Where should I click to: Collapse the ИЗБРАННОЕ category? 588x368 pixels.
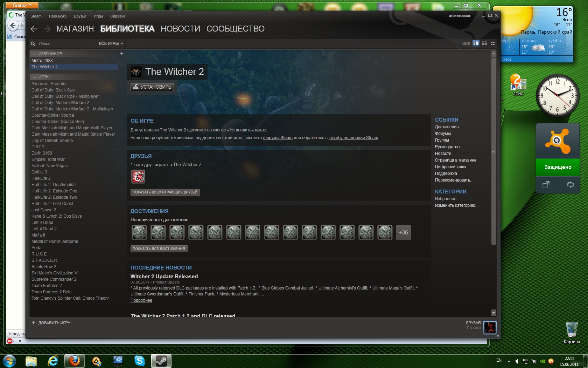pos(35,54)
